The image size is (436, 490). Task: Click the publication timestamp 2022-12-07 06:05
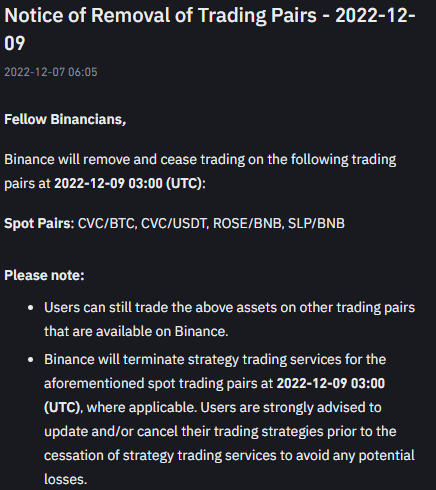pos(51,72)
